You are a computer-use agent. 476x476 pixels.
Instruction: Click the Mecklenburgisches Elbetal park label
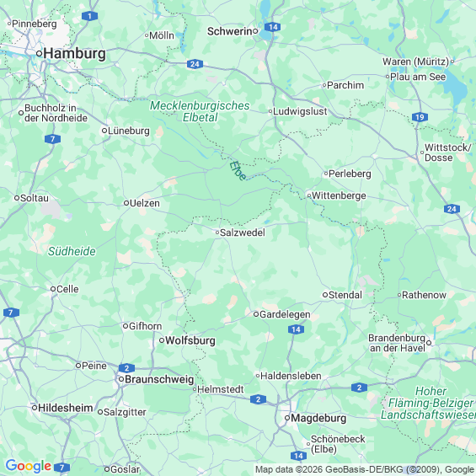coord(200,111)
